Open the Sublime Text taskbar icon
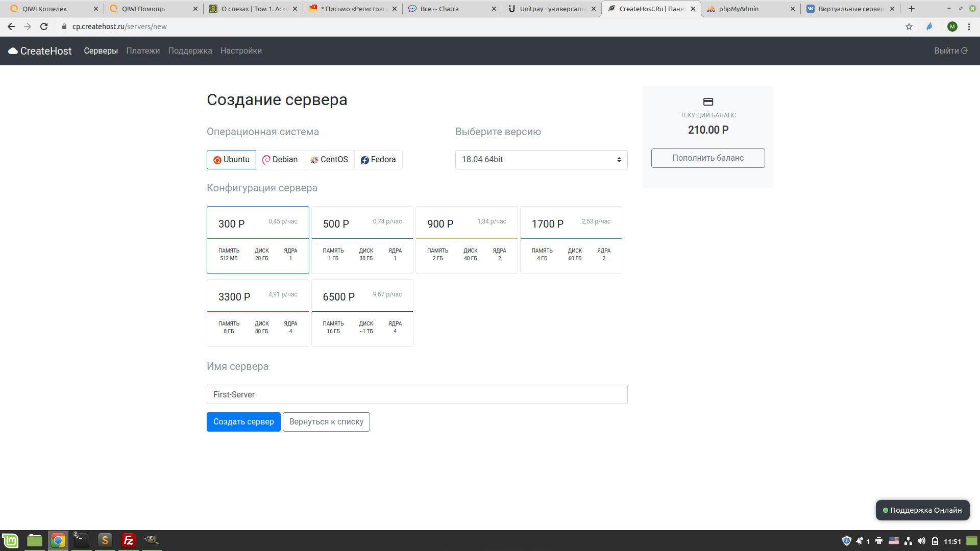980x551 pixels. tap(105, 540)
